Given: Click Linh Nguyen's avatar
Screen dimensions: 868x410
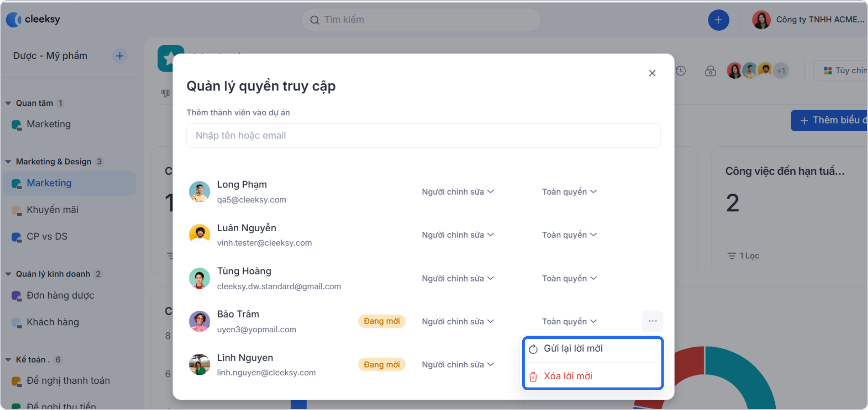Looking at the screenshot, I should pyautogui.click(x=199, y=365).
